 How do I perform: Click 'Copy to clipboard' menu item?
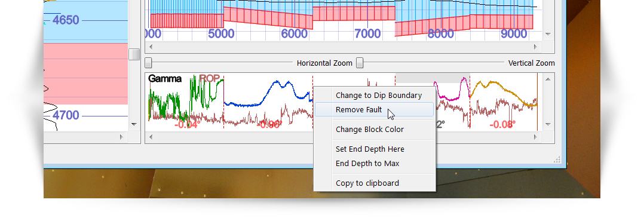tap(374, 183)
